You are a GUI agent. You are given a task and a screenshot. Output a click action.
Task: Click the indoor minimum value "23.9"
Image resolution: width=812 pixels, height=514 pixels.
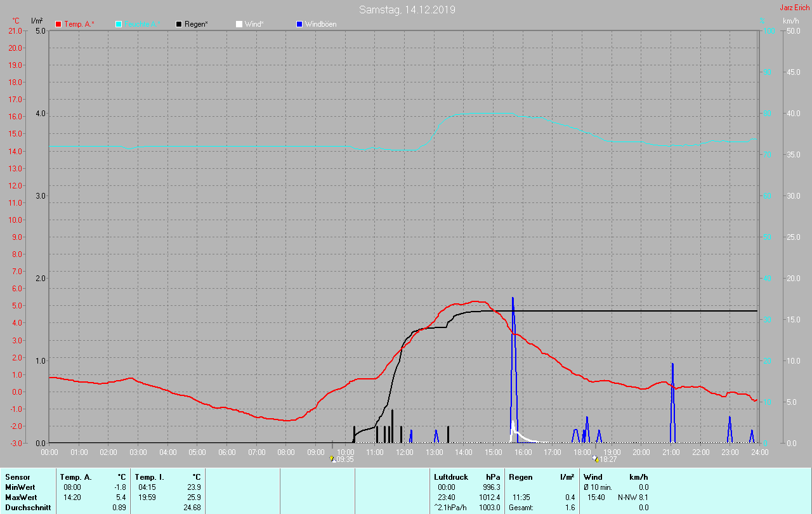tap(194, 487)
